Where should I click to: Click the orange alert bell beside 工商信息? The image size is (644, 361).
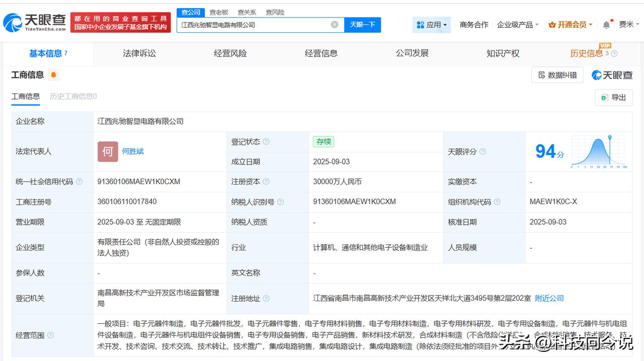(x=53, y=75)
